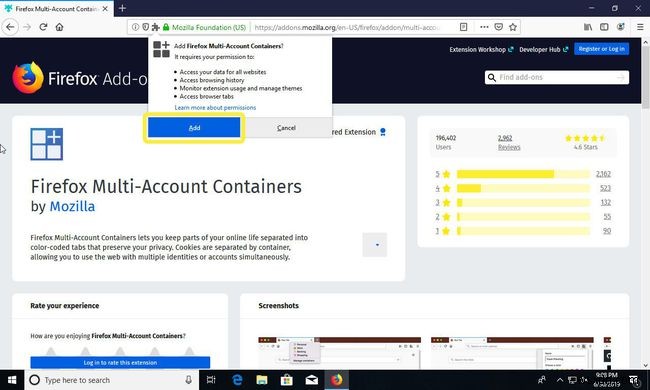The height and width of the screenshot is (390, 650).
Task: Click the Type here to search box
Action: pos(112,380)
